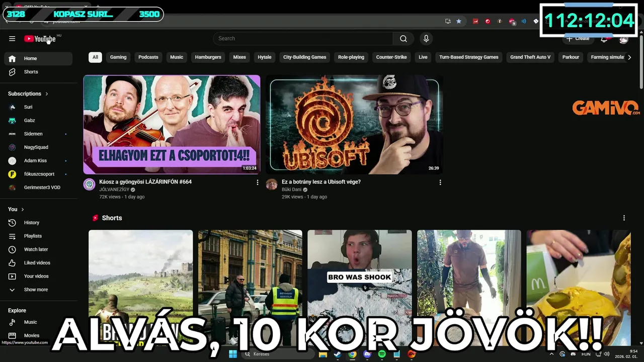
Task: Select the All filter chip
Action: pos(95,57)
